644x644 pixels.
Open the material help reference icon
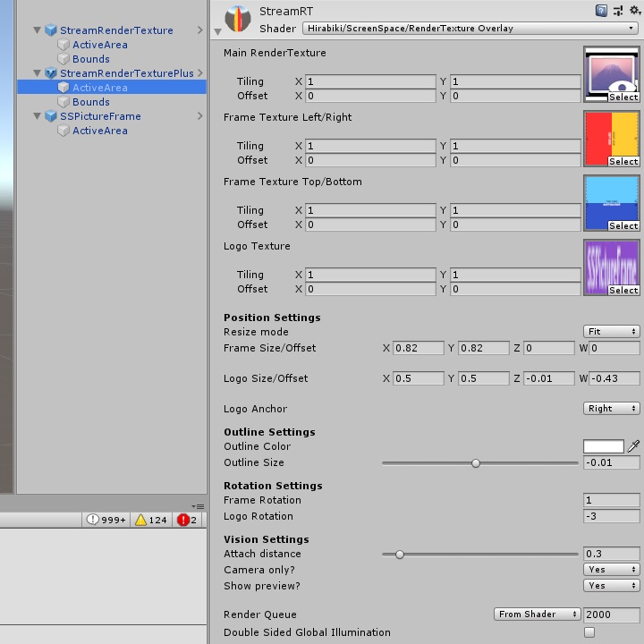601,11
